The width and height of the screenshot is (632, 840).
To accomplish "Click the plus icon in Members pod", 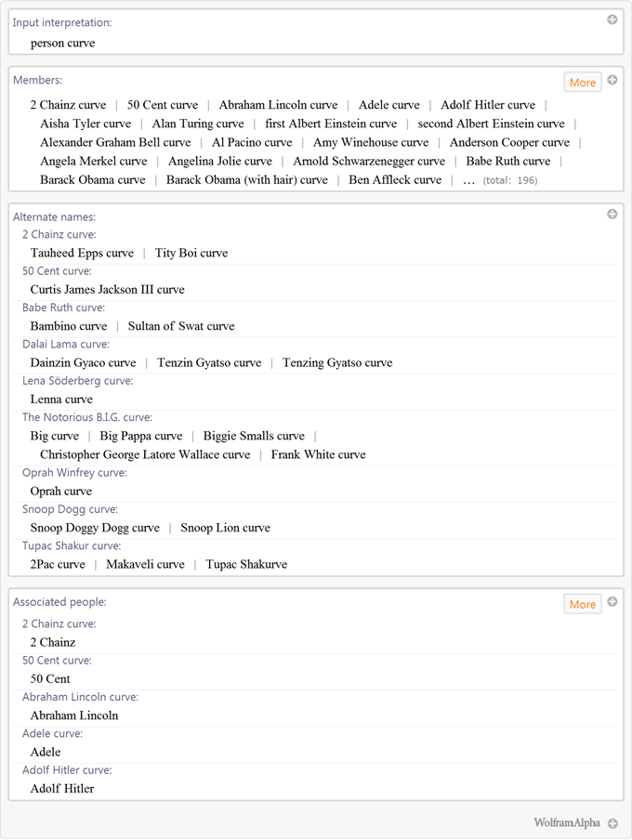I will click(x=612, y=80).
